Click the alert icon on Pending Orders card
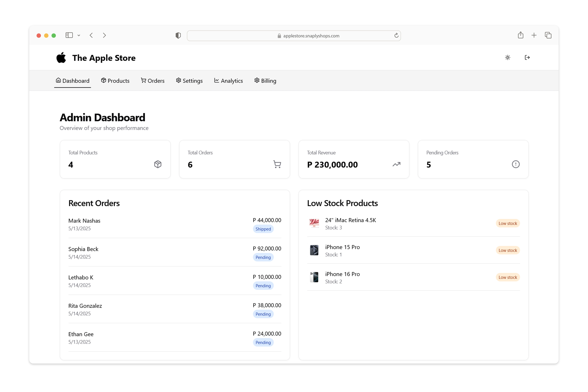Viewport: 588px width, 392px height. click(x=516, y=164)
